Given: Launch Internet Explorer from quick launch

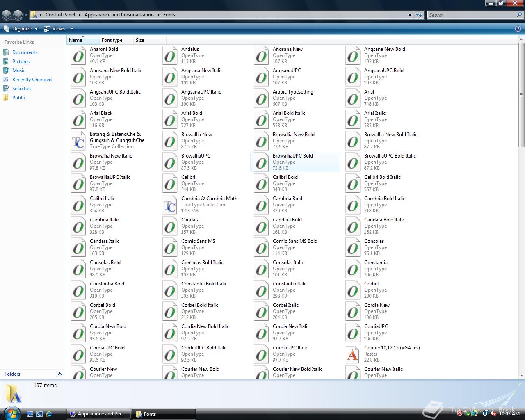Looking at the screenshot, I should pyautogui.click(x=49, y=414).
